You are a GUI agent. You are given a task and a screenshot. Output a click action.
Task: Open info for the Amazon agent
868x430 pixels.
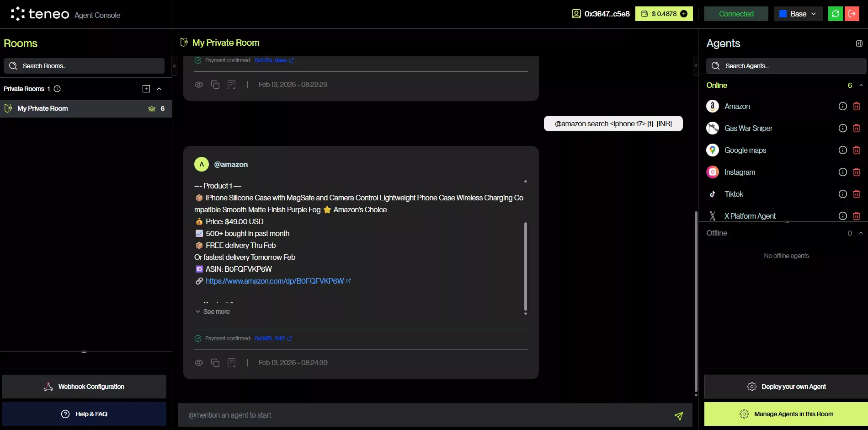pyautogui.click(x=842, y=106)
